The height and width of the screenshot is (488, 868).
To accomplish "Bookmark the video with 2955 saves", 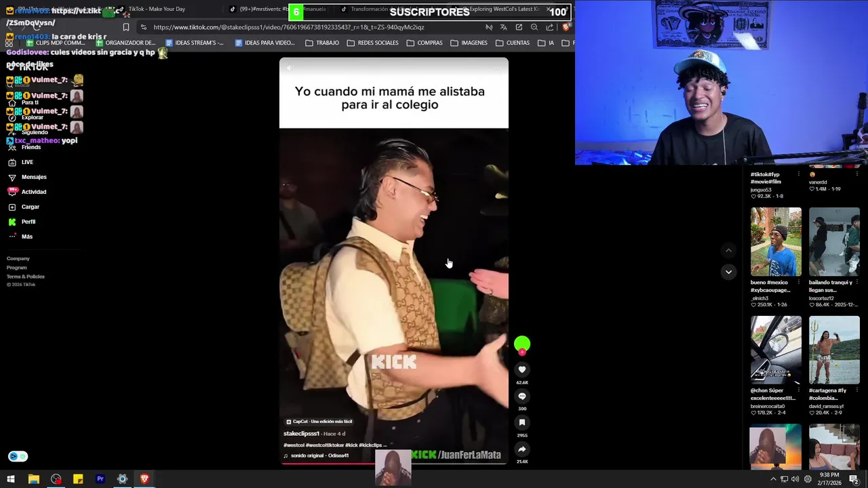I will click(521, 422).
